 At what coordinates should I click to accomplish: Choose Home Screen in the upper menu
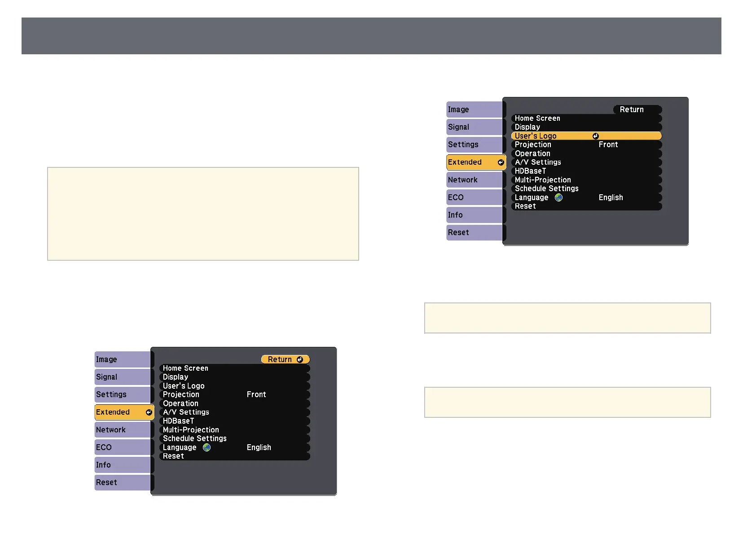[537, 118]
